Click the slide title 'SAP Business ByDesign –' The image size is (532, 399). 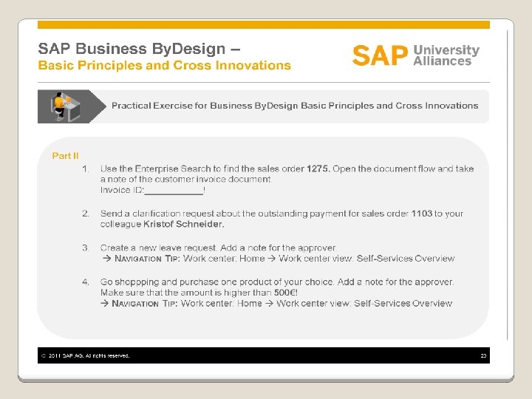[x=139, y=49]
